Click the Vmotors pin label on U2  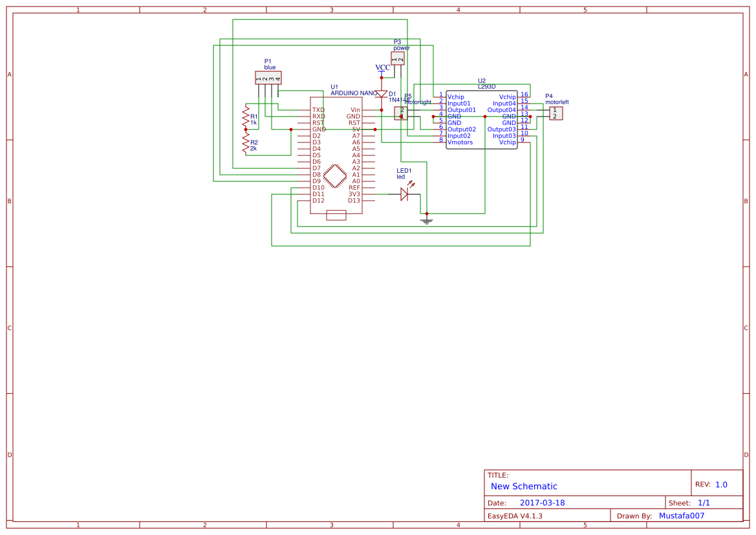460,142
